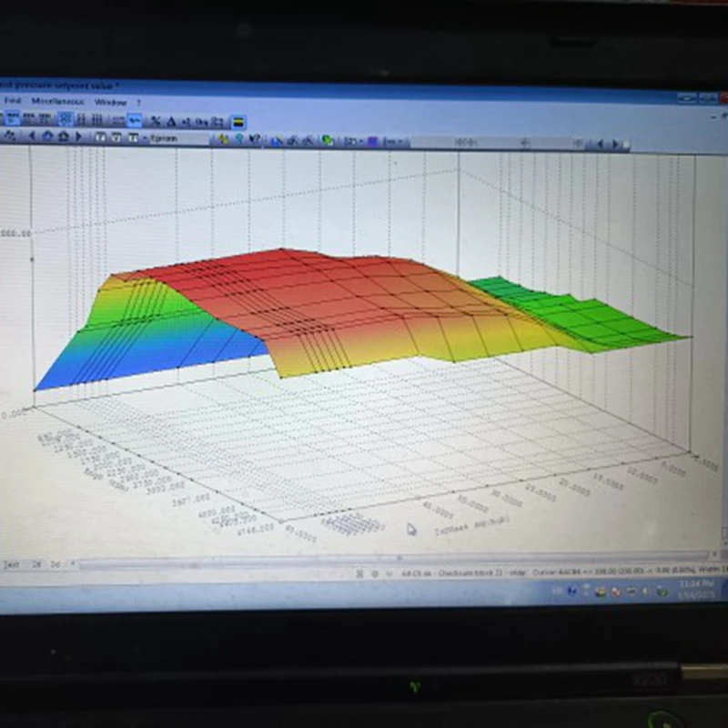Screen dimensions: 728x728
Task: Switch to the Text view tab
Action: [11, 564]
